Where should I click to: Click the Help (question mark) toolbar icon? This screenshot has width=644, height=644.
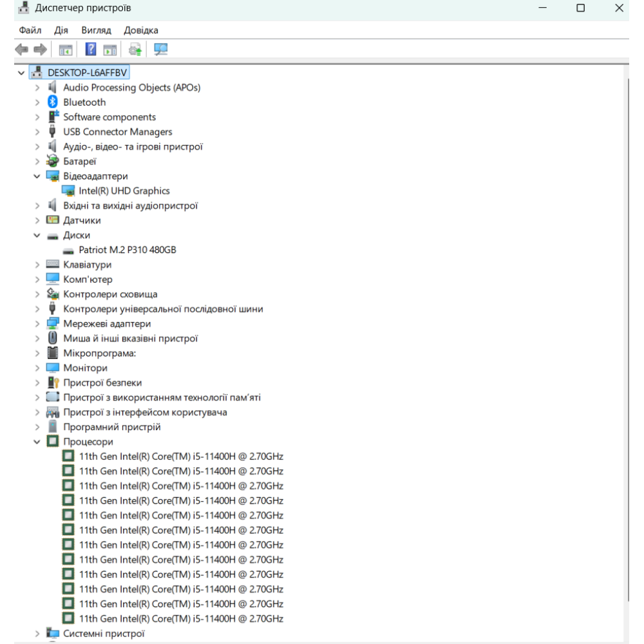click(91, 49)
